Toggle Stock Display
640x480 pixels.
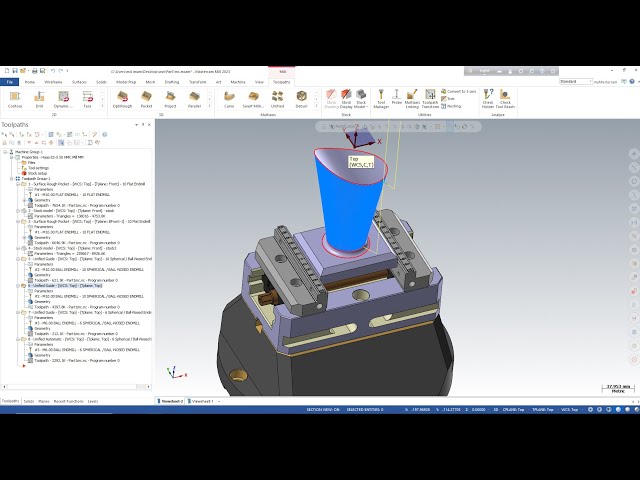(346, 99)
